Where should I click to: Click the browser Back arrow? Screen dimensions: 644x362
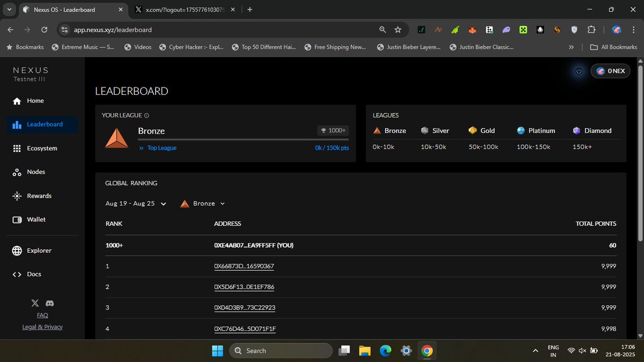click(11, 30)
